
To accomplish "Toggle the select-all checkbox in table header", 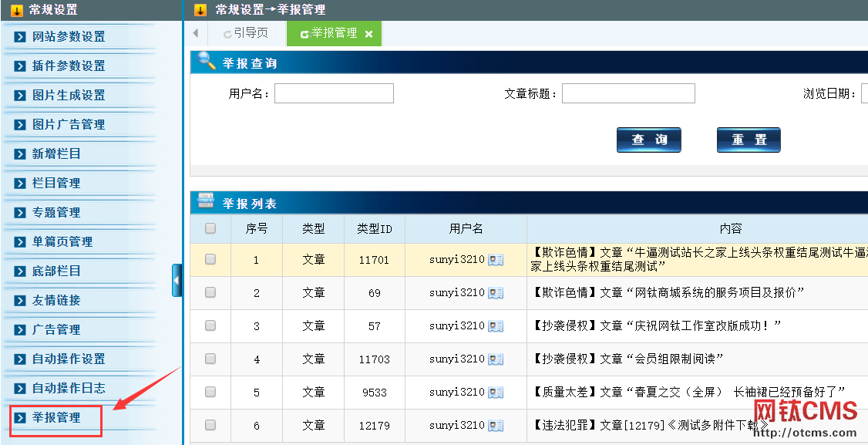I will 210,228.
